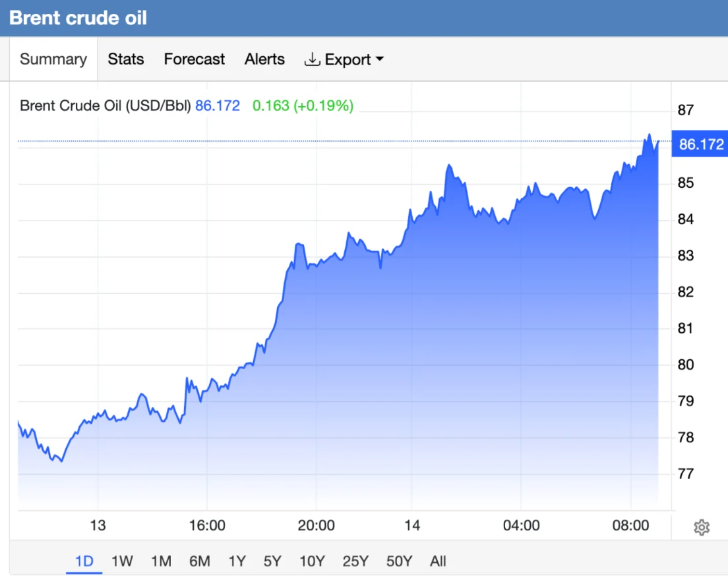Open the Forecast tab

194,59
